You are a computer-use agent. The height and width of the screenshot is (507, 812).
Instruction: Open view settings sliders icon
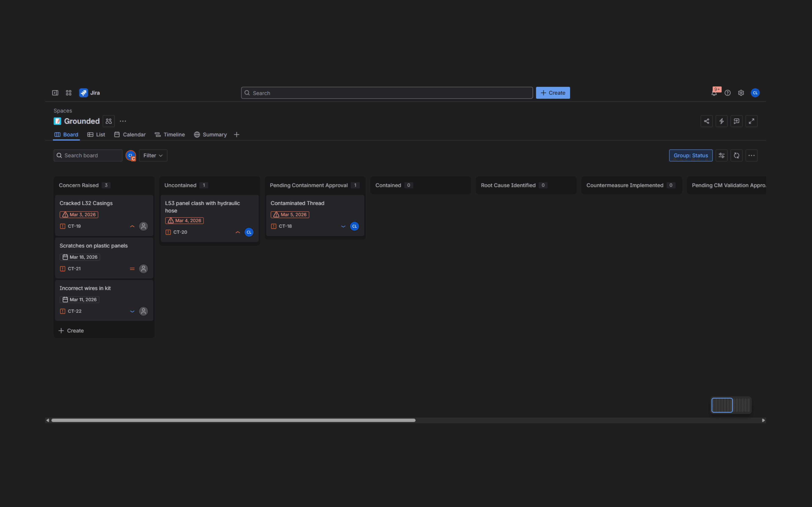(x=721, y=156)
